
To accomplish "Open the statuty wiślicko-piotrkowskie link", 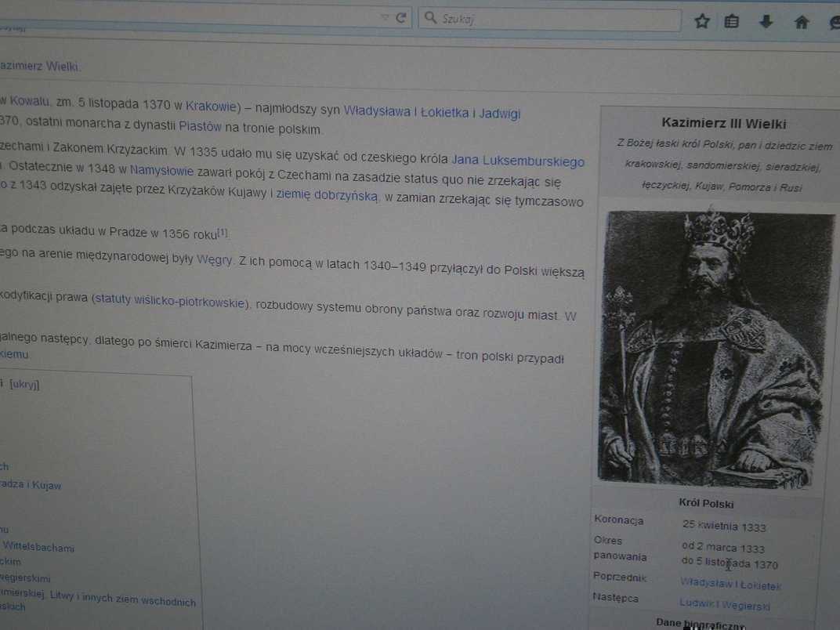I will coord(170,300).
